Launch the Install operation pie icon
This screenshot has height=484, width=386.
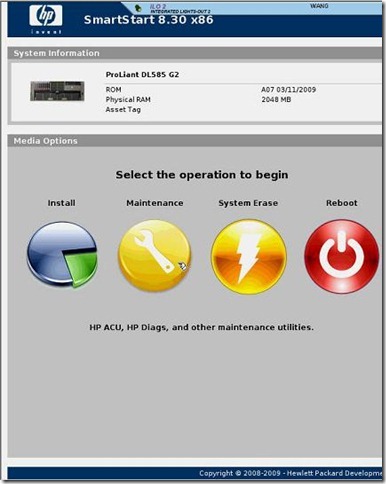click(62, 255)
